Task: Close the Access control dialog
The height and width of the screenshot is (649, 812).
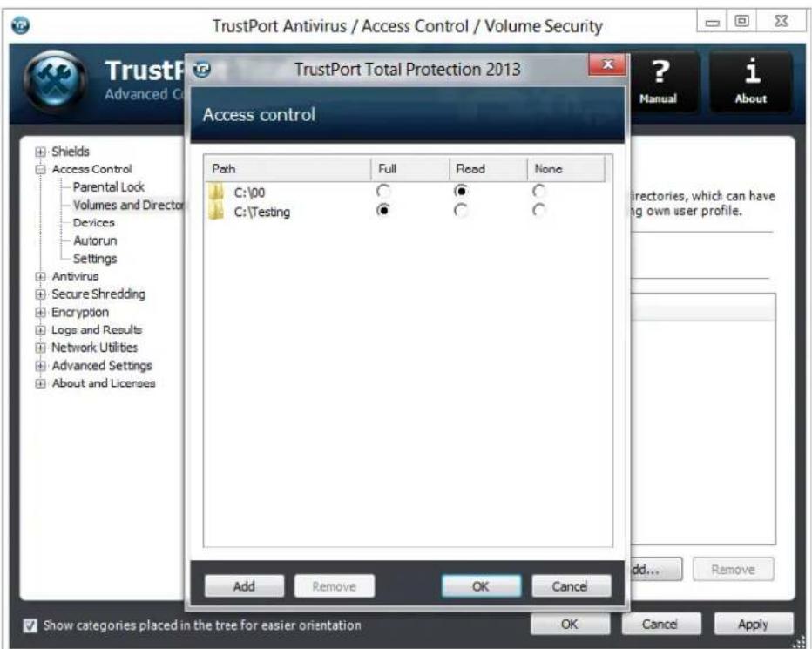Action: (x=607, y=64)
